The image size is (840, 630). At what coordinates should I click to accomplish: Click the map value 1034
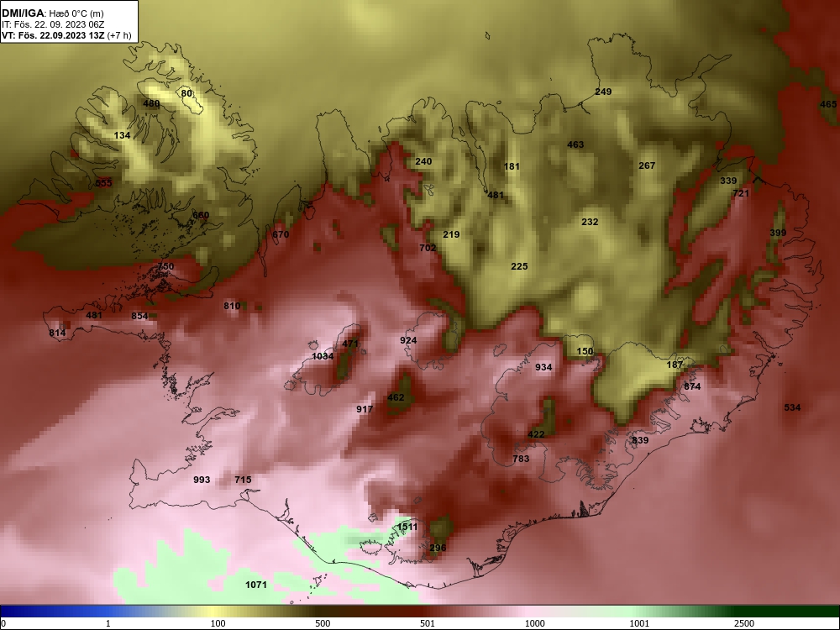click(323, 357)
